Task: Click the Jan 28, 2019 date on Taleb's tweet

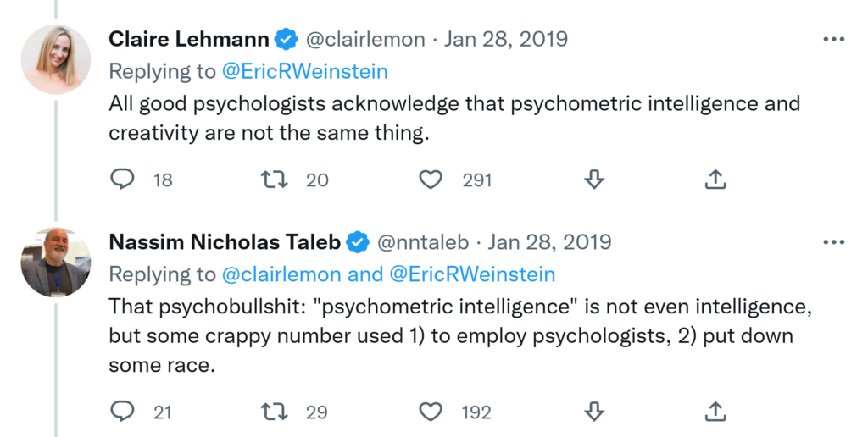Action: pyautogui.click(x=549, y=242)
